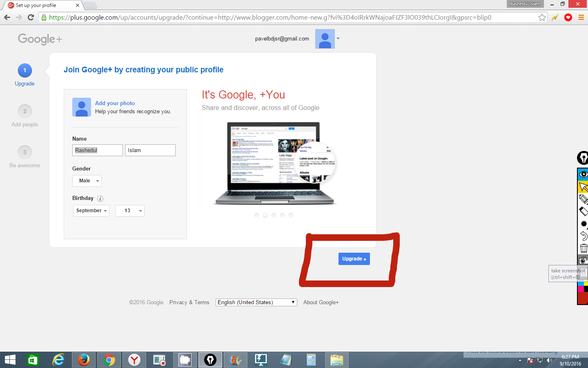
Task: Open Internet Explorer from taskbar
Action: 58,360
